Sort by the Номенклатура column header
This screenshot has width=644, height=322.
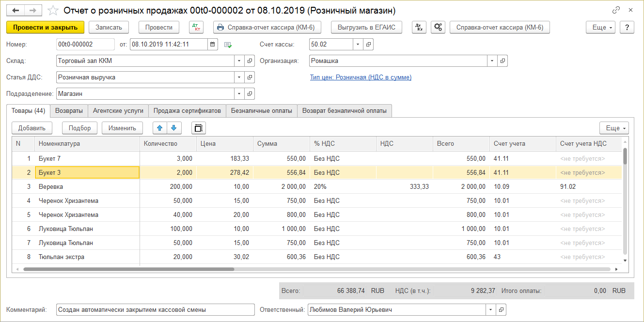coord(87,144)
